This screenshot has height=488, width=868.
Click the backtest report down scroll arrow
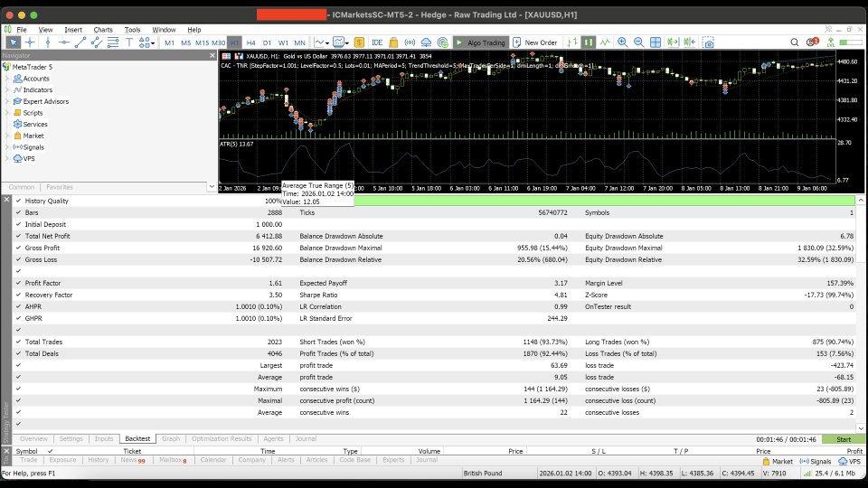[x=861, y=428]
